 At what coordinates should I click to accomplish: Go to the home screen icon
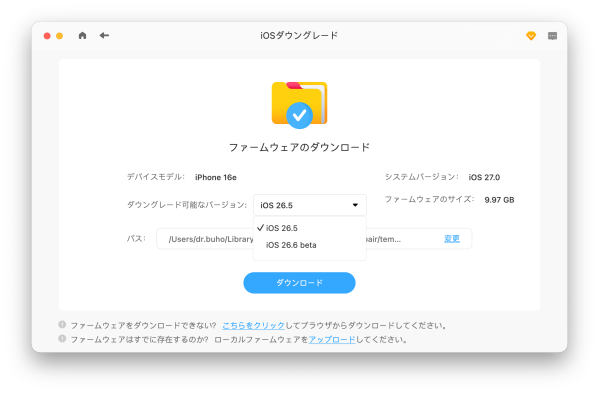coord(82,36)
